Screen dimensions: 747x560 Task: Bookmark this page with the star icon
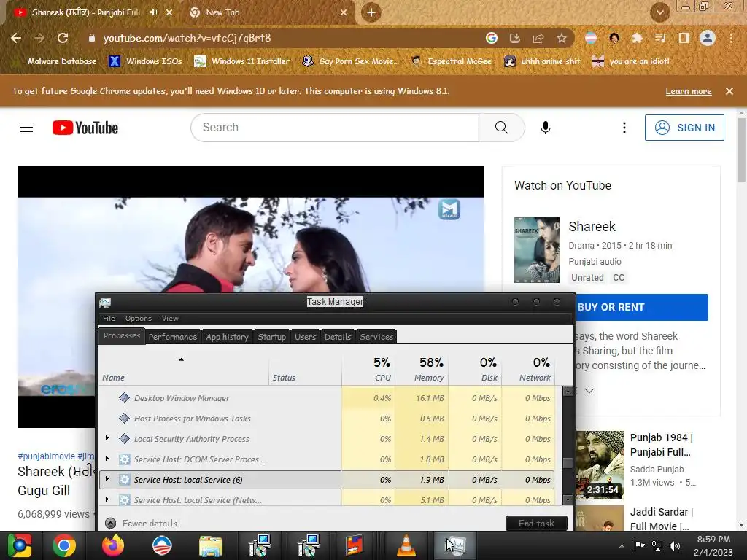tap(562, 38)
